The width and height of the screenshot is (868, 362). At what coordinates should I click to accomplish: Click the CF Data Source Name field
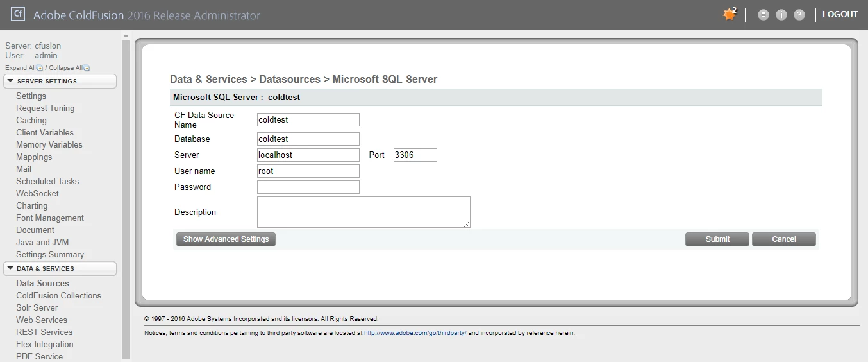pos(308,119)
